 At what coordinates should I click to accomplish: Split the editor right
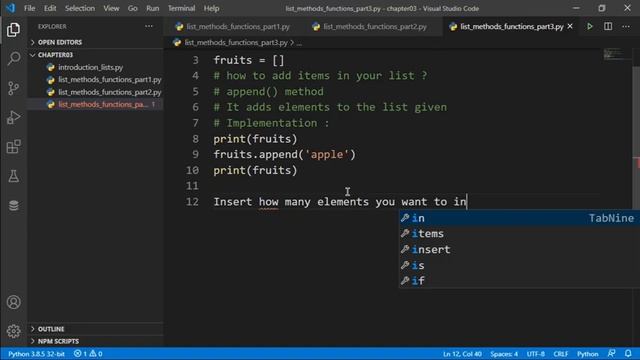click(608, 27)
